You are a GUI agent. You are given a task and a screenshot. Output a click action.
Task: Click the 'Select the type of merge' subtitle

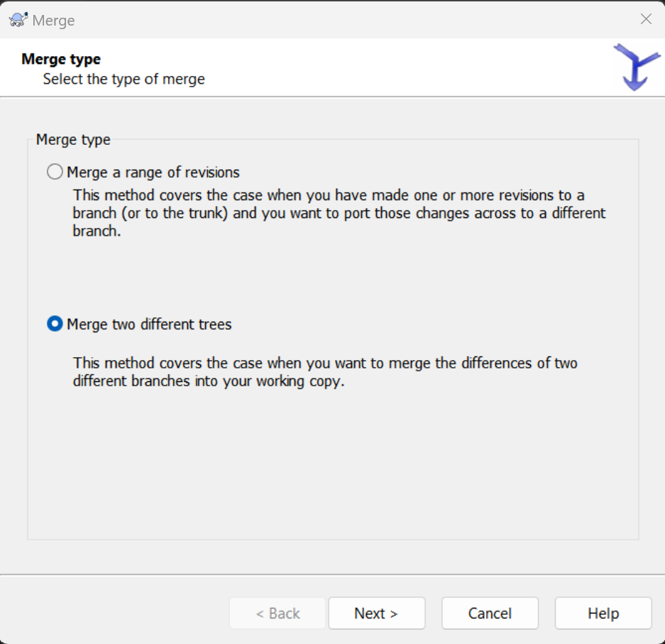coord(123,79)
